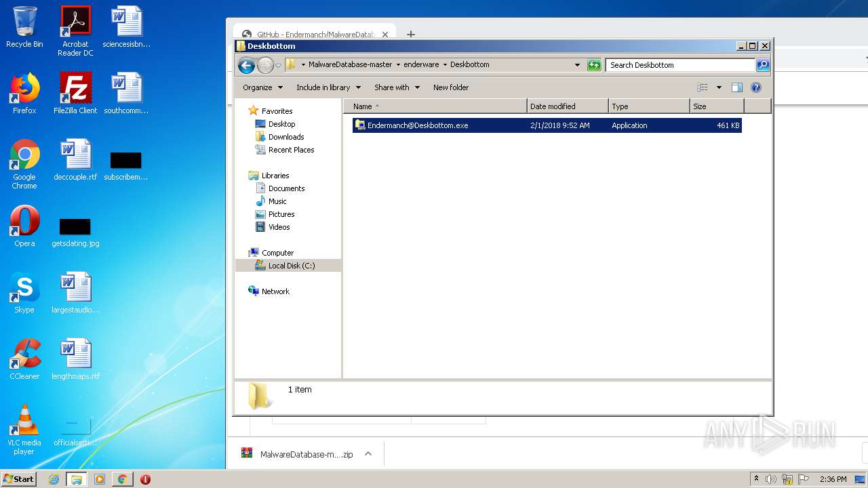Select Favorites in navigation pane

point(277,111)
